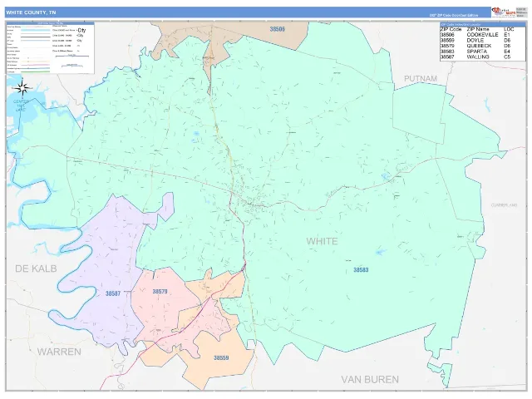The image size is (532, 399).
Task: Click the PUTNAM county label
Action: (421, 78)
